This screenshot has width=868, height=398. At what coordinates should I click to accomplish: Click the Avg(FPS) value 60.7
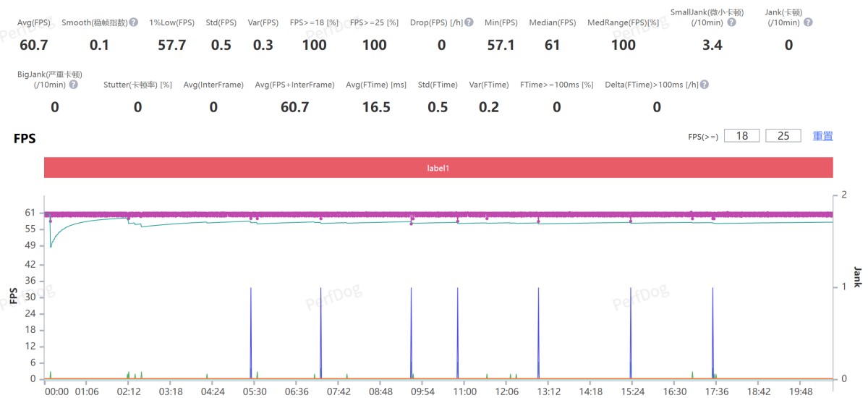point(34,45)
